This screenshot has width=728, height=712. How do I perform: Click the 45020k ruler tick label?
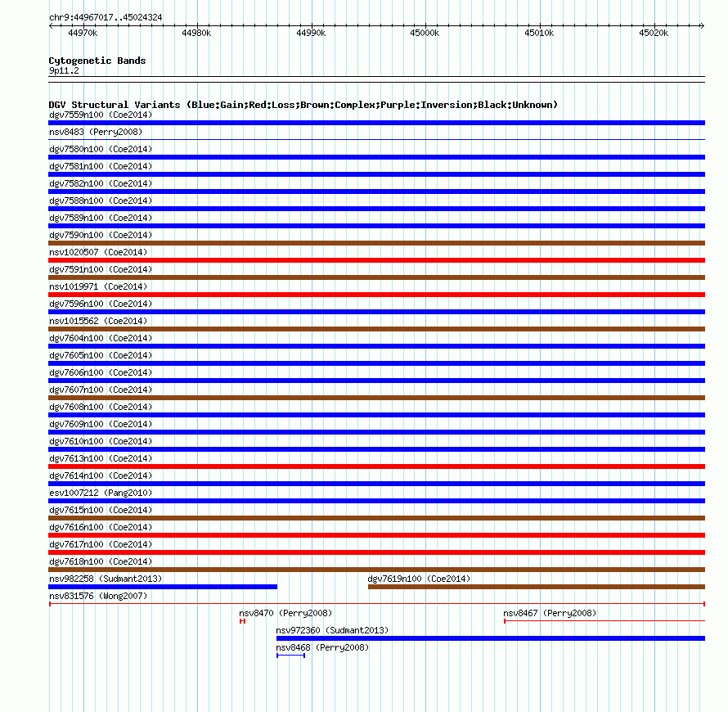tap(654, 33)
